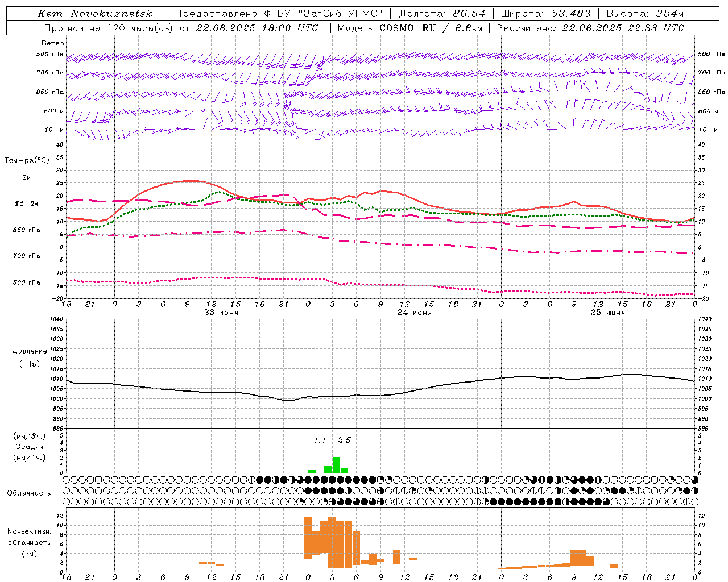728x582 pixels.
Task: Select the 25 июня date label
Action: click(x=608, y=313)
